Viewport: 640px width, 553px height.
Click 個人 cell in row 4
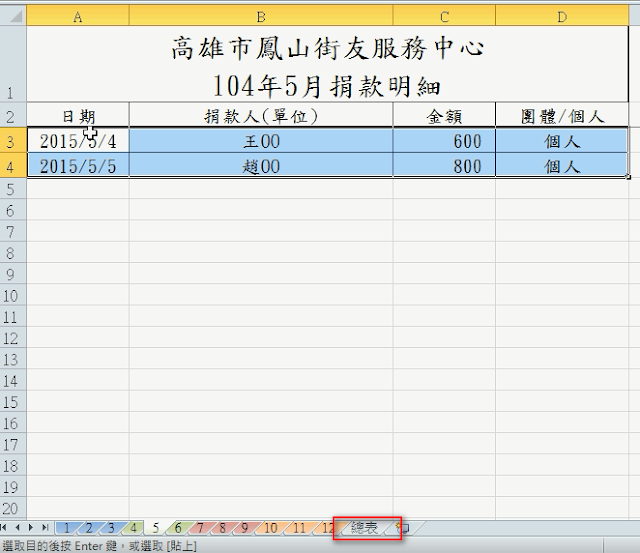click(562, 165)
